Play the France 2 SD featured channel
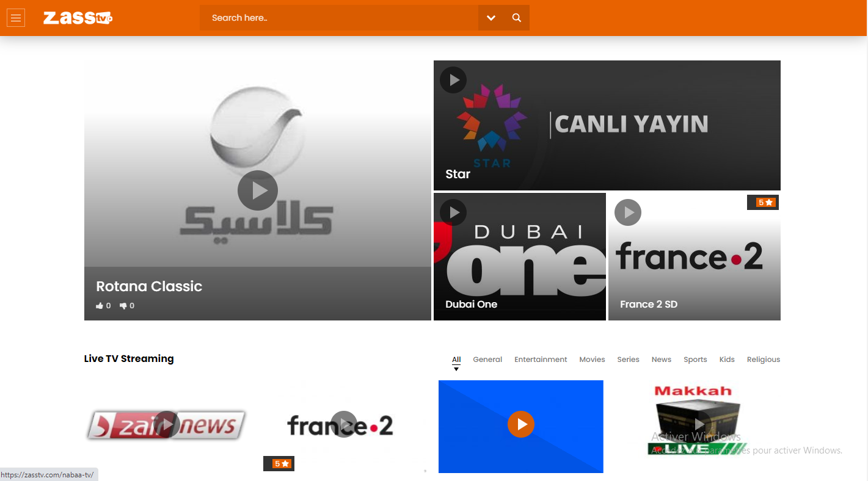The height and width of the screenshot is (481, 868). 628,212
